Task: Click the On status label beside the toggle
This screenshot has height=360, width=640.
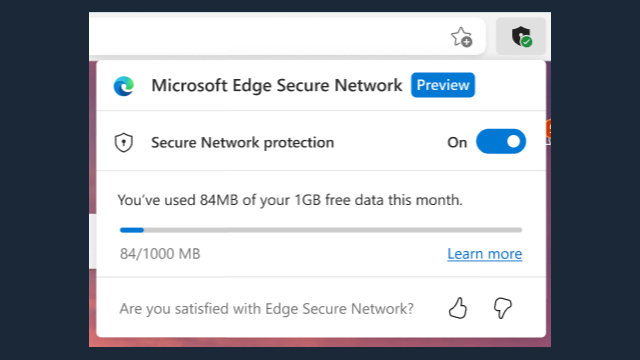Action: (457, 142)
